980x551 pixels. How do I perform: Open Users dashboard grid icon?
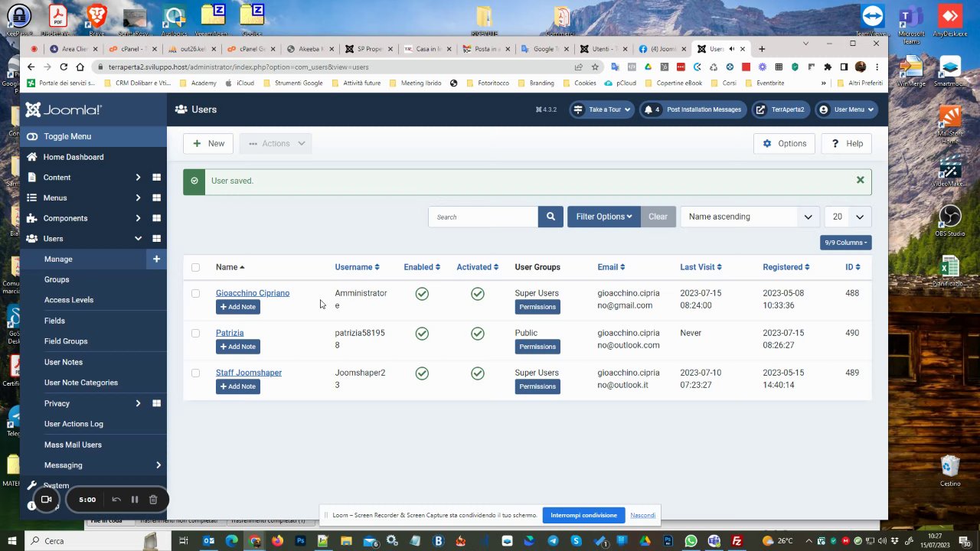click(156, 239)
